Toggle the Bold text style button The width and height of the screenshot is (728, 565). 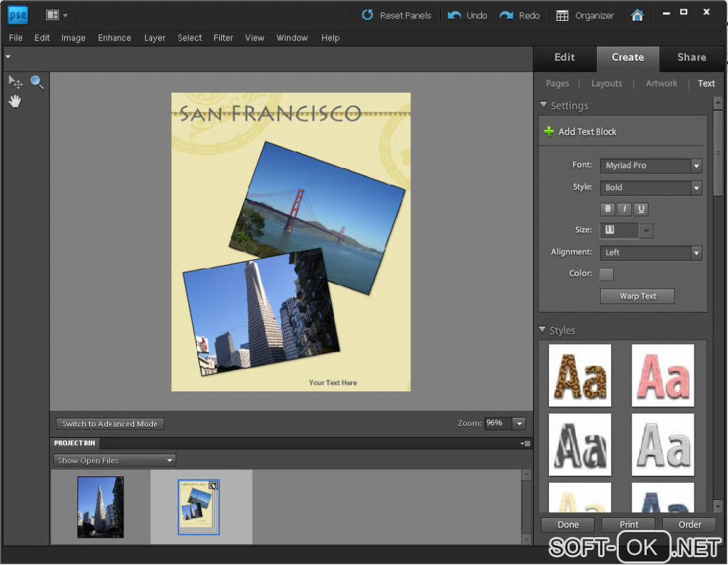tap(608, 209)
